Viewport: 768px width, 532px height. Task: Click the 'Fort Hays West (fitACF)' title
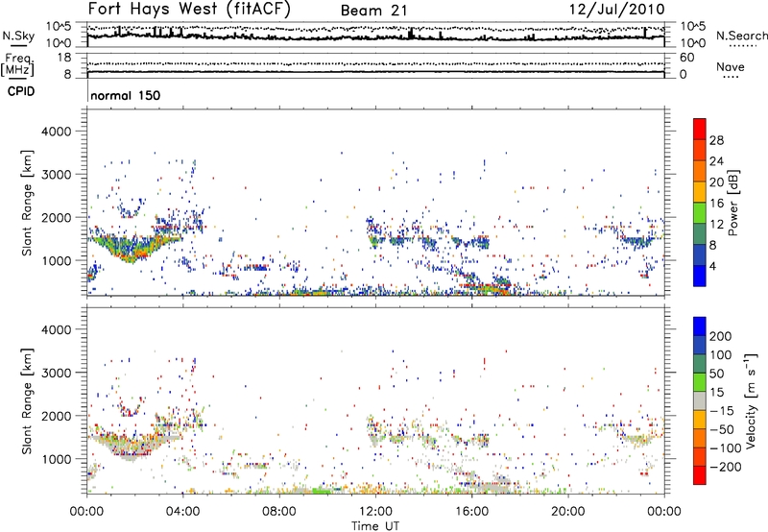[x=189, y=10]
